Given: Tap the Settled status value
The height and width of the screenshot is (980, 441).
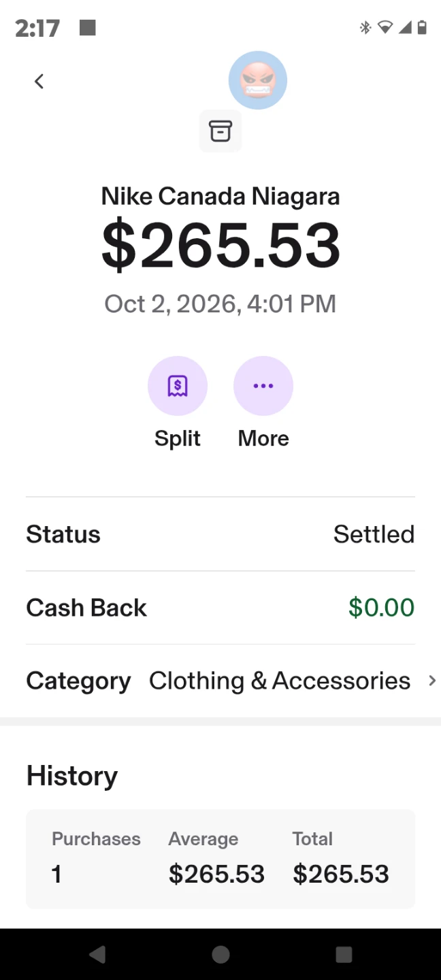Looking at the screenshot, I should [x=374, y=534].
